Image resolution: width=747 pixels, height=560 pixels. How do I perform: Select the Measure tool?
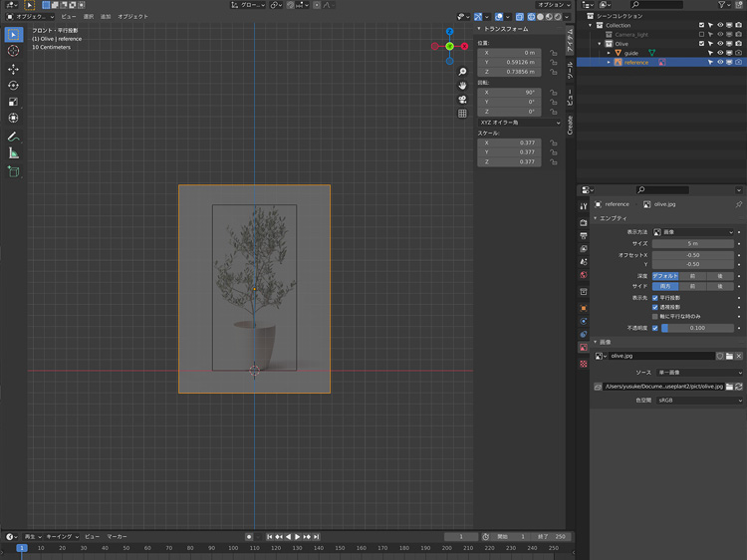tap(13, 153)
